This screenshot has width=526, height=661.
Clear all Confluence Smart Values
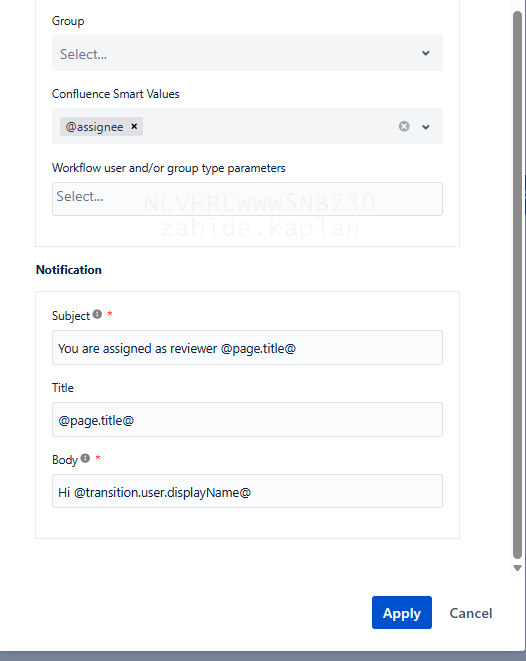pos(404,126)
